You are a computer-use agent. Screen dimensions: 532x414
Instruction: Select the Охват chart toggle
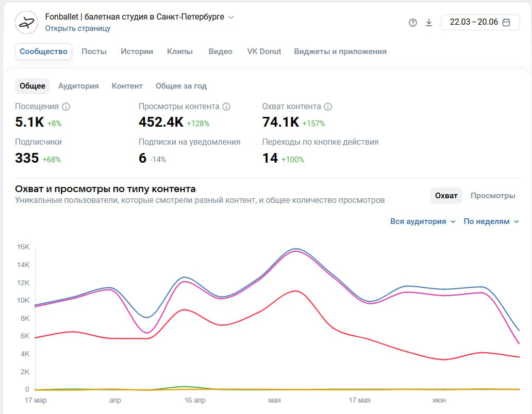446,196
